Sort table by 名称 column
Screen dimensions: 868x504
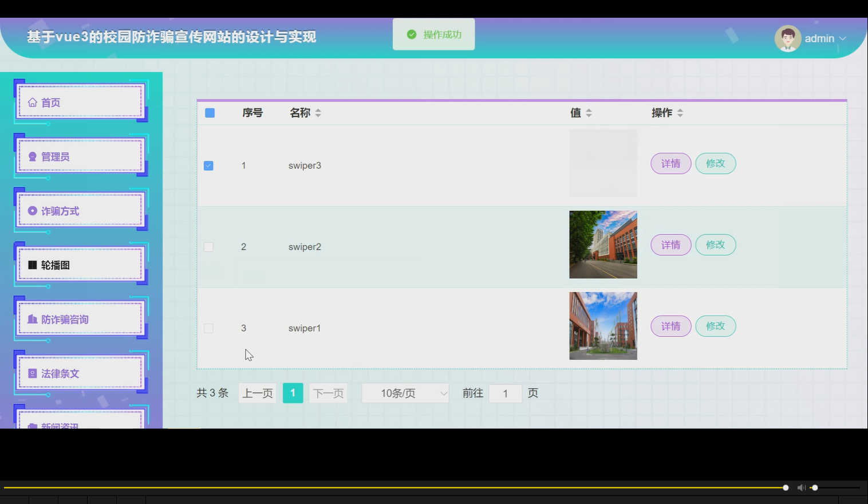[318, 113]
